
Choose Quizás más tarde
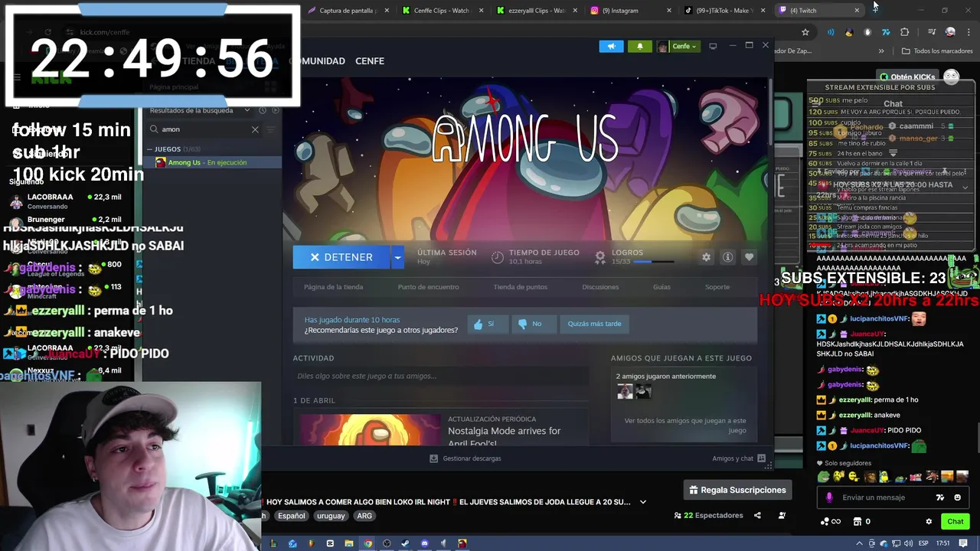594,324
